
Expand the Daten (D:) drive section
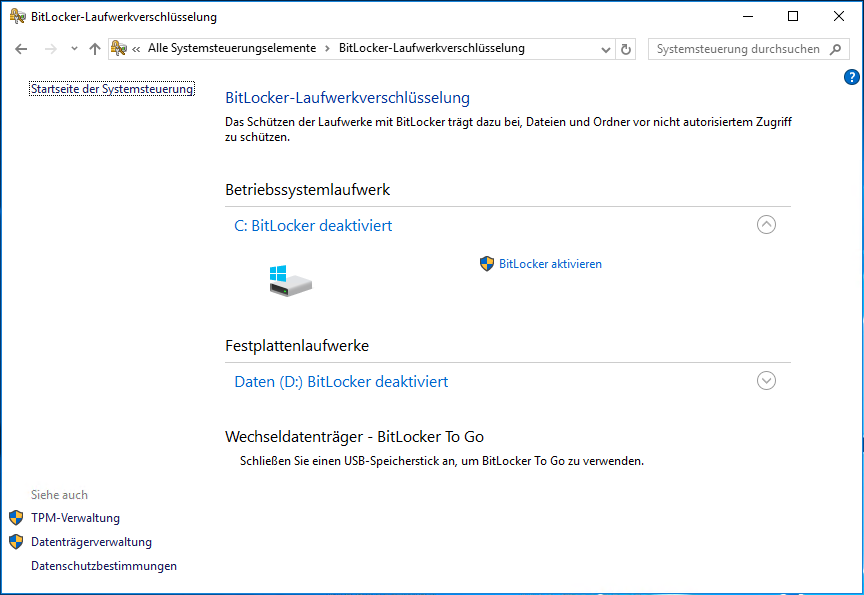(766, 381)
